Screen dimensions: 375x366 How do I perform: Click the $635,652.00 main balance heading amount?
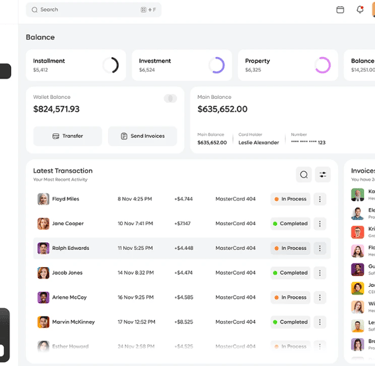tap(222, 109)
